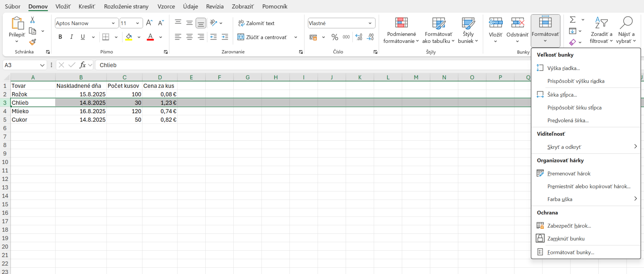Select column B header
This screenshot has height=274, width=644.
[x=81, y=77]
